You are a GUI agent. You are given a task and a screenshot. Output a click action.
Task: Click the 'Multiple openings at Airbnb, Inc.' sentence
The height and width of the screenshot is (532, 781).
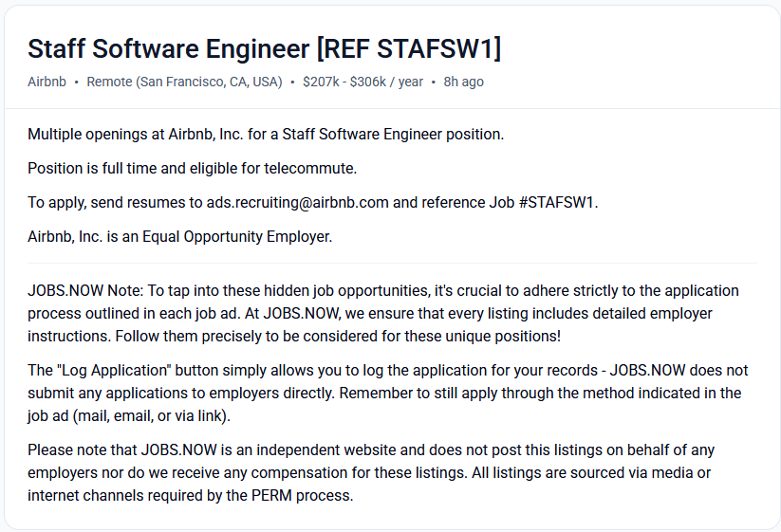point(266,135)
